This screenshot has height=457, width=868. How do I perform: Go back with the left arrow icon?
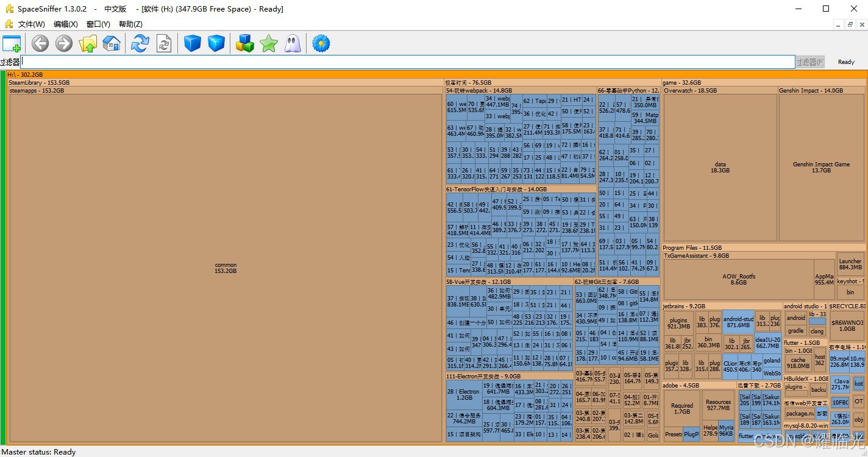point(40,43)
